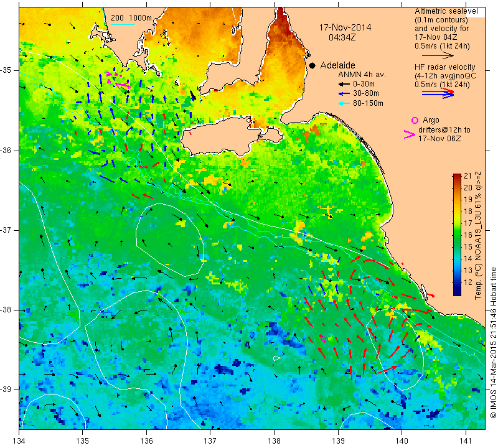Click the Altimetric sealevel legend title

(x=446, y=11)
